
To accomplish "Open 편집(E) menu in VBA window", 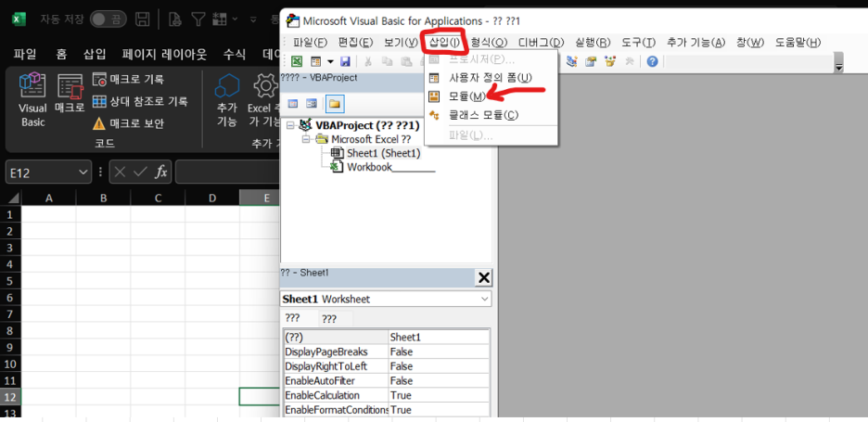I will [355, 42].
